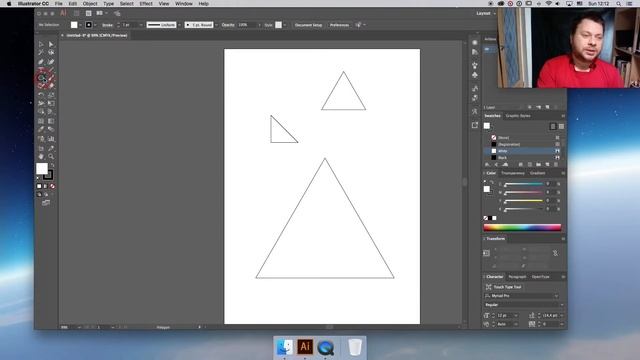Set toolbar paint mode to None

52,186
